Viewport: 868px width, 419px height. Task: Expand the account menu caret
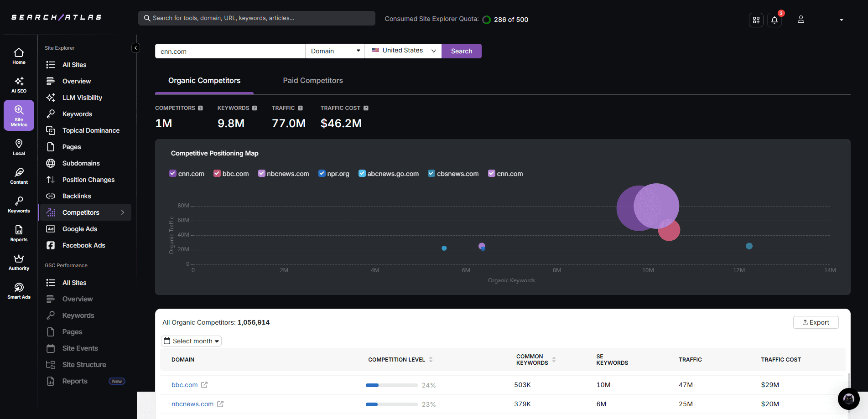click(842, 20)
